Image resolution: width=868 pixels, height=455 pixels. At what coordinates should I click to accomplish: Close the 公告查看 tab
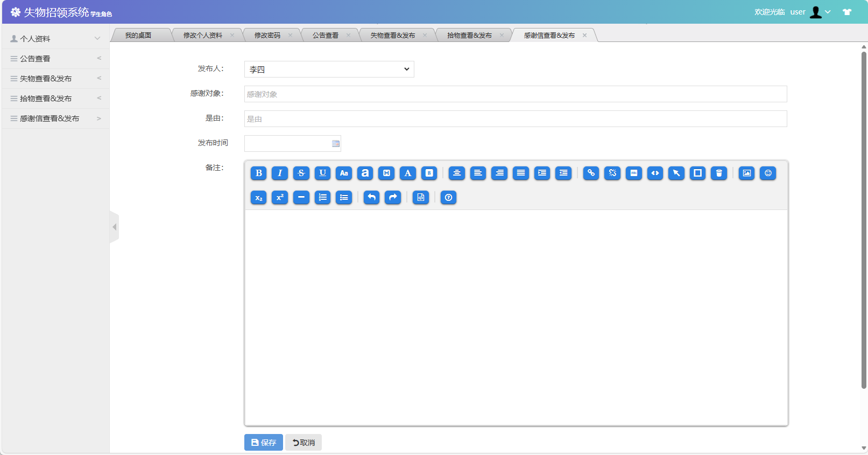(348, 36)
